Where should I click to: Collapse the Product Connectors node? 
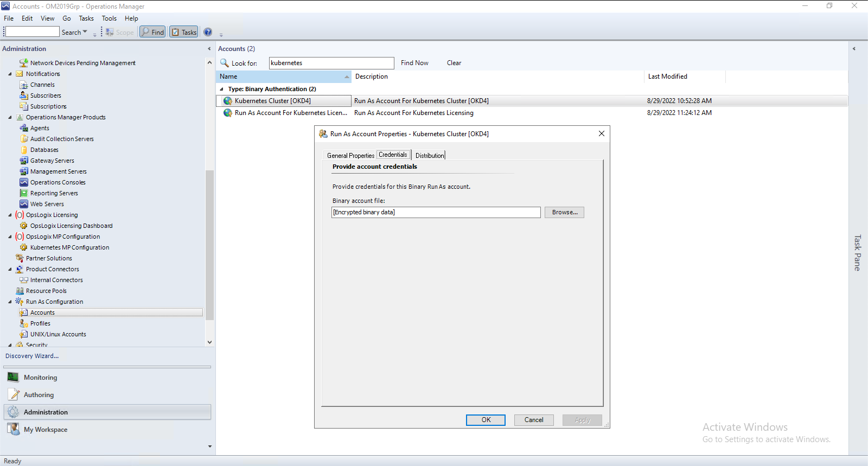point(10,269)
